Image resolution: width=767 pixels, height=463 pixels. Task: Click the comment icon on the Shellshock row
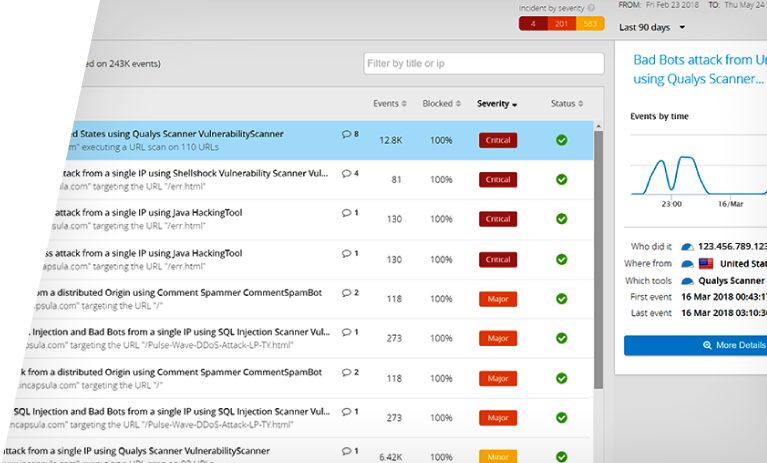tap(349, 173)
